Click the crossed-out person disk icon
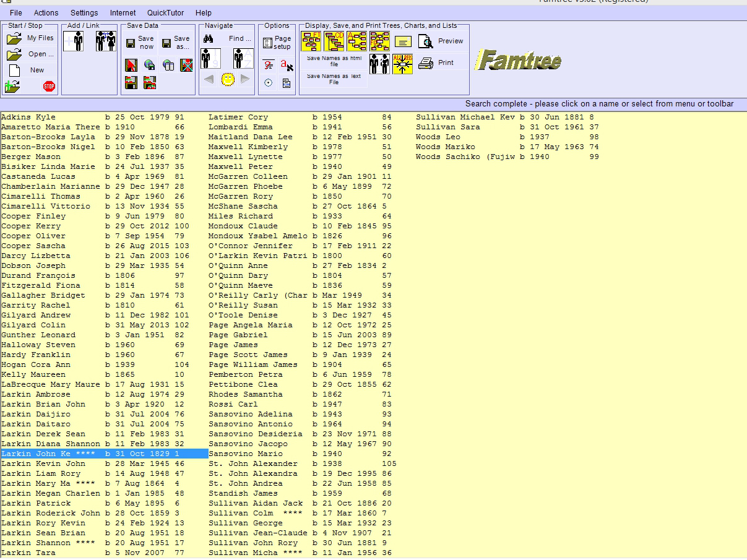Screen dimensions: 747x560 (186, 65)
